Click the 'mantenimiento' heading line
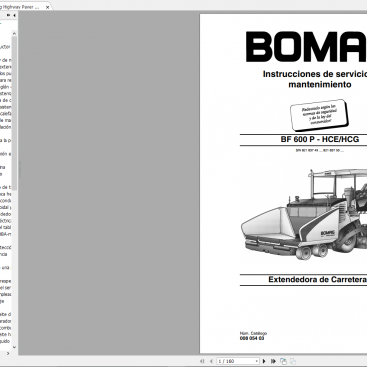Viewport: 367px width, 367px height. (x=320, y=85)
